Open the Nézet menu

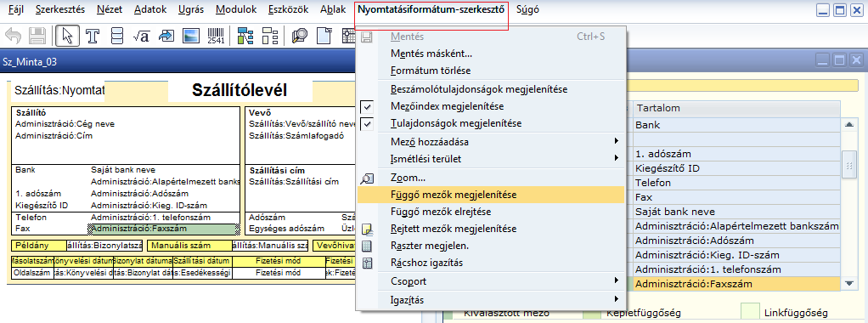tap(109, 9)
